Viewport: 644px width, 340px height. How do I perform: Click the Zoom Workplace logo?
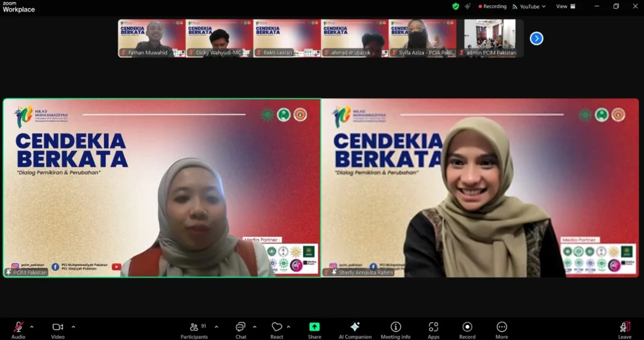[18, 7]
